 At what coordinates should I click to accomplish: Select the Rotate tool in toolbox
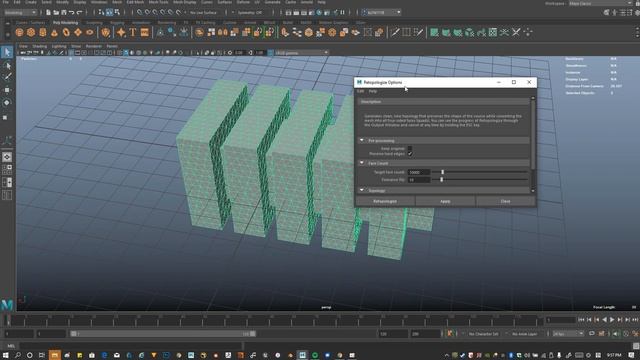7,103
